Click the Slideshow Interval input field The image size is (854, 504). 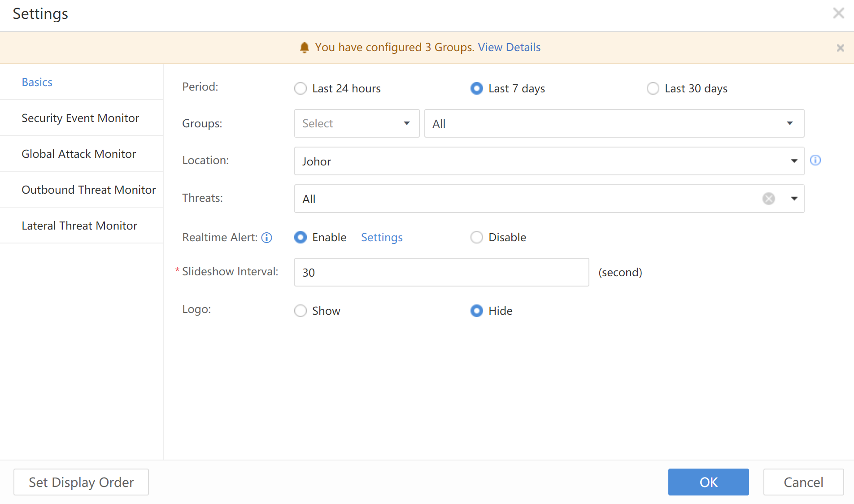click(x=441, y=272)
